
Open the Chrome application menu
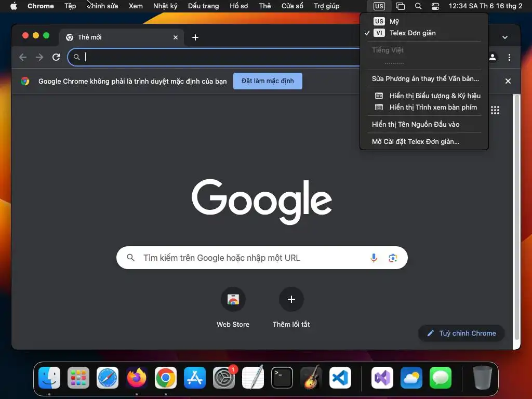tap(41, 6)
